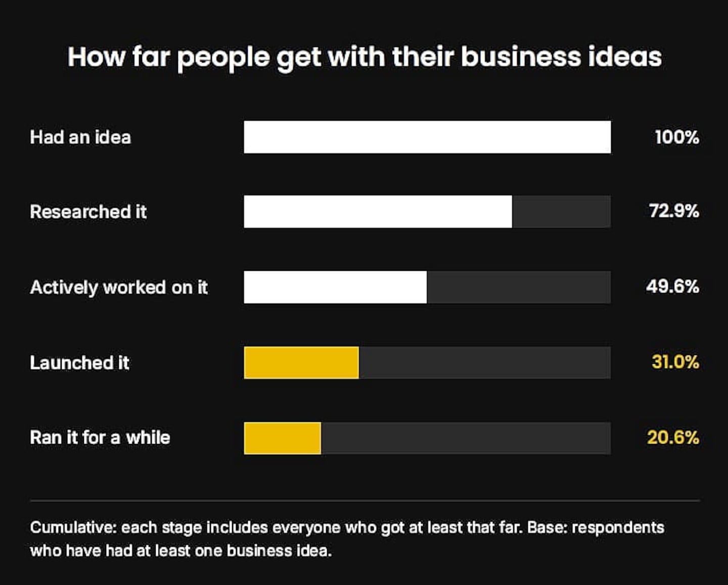This screenshot has height=585, width=728.
Task: Click the yellow 20.6% value
Action: click(x=673, y=437)
